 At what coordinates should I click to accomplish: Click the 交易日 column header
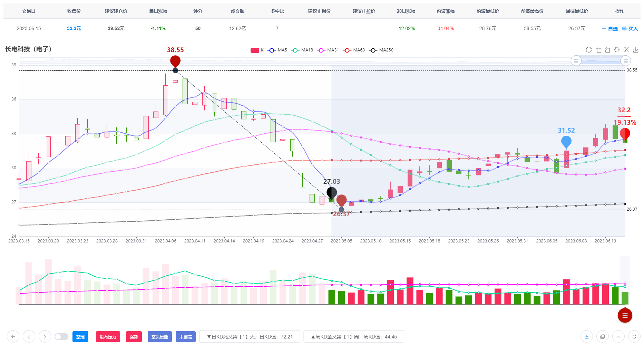(x=29, y=11)
